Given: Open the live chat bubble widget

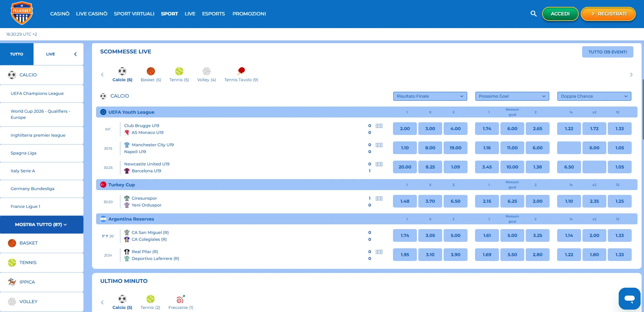Looking at the screenshot, I should pos(629,298).
